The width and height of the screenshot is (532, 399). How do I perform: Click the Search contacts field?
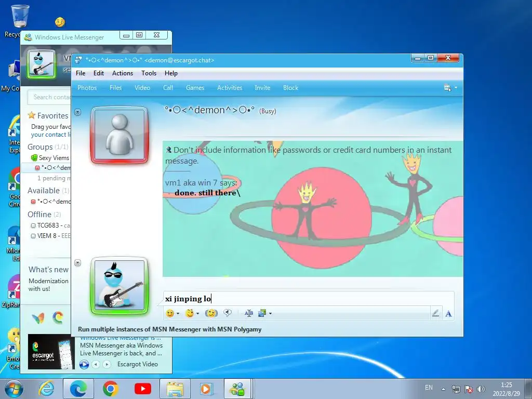click(49, 97)
